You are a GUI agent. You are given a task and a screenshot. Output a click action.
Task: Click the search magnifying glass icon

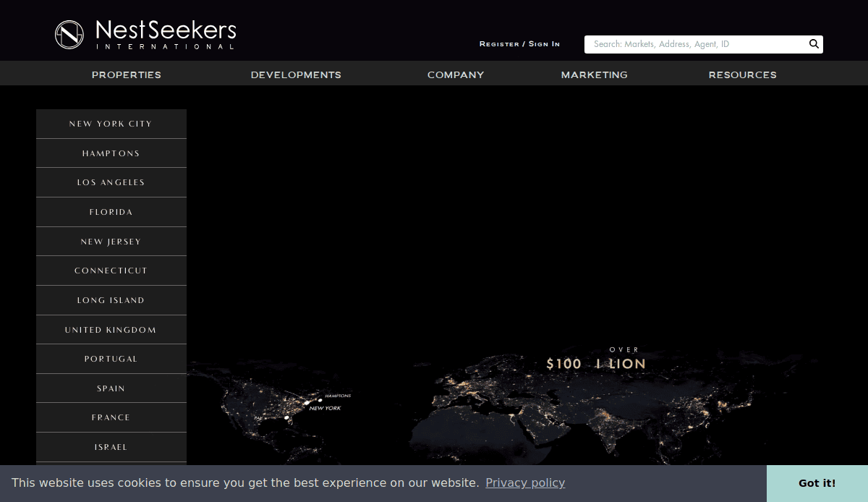pyautogui.click(x=814, y=43)
